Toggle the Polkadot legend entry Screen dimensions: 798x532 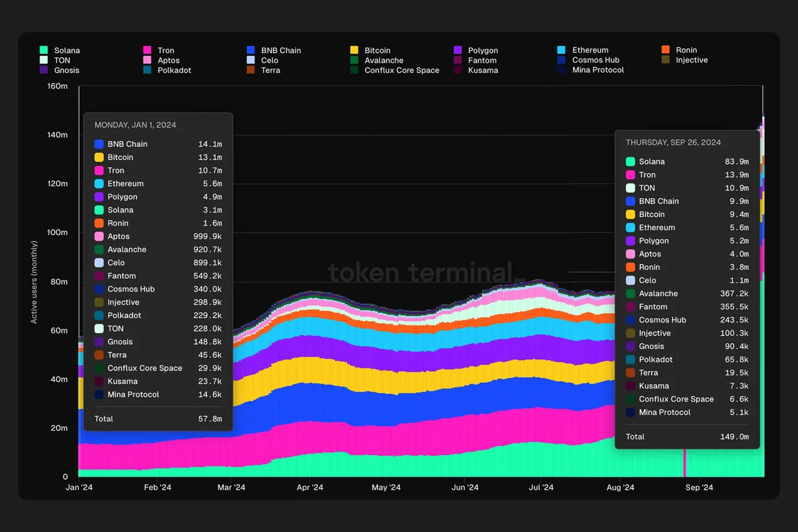click(x=167, y=70)
